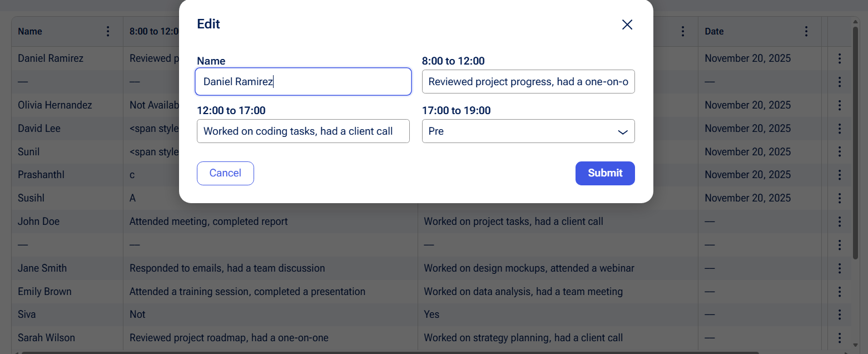Focus the 12:00 to 17:00 text field
Viewport: 868px width, 354px height.
pyautogui.click(x=303, y=131)
